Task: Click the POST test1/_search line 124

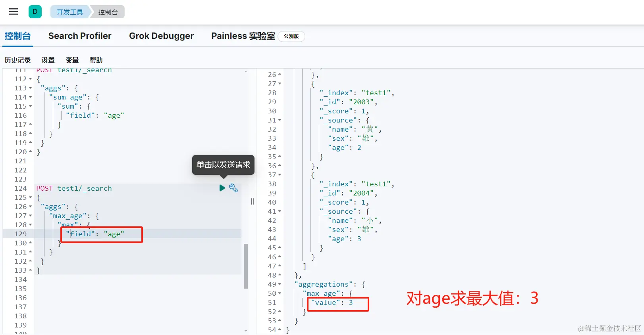Action: [x=74, y=188]
